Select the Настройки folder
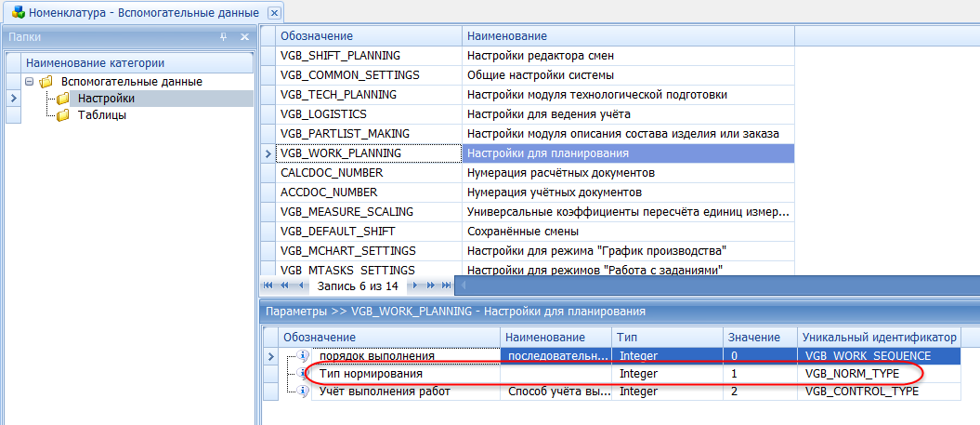Screen dimensions: 980x425 [105, 99]
